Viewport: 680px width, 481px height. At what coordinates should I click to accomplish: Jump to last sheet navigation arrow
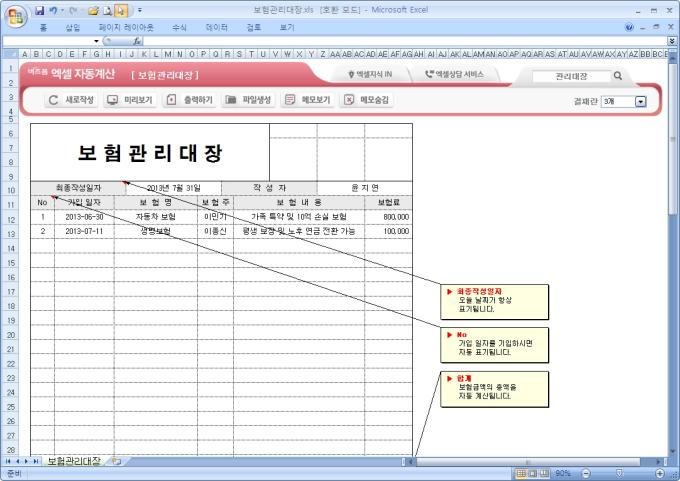[36, 461]
